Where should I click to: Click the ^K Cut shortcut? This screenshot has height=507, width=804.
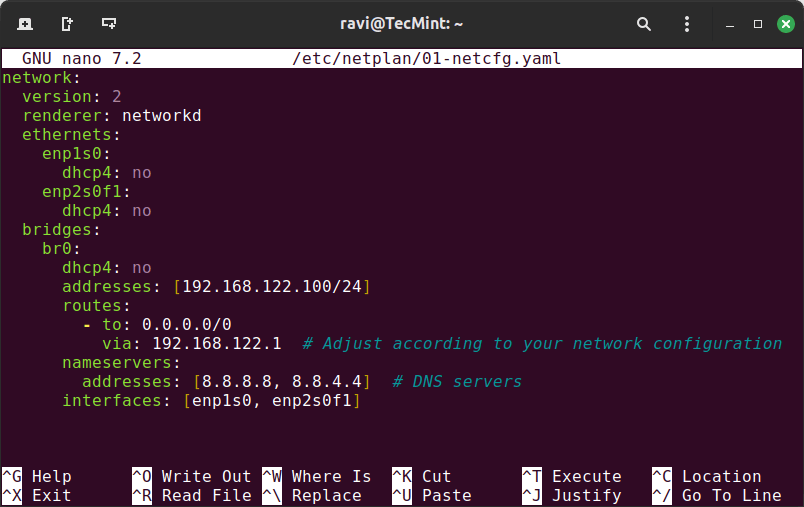tap(421, 476)
